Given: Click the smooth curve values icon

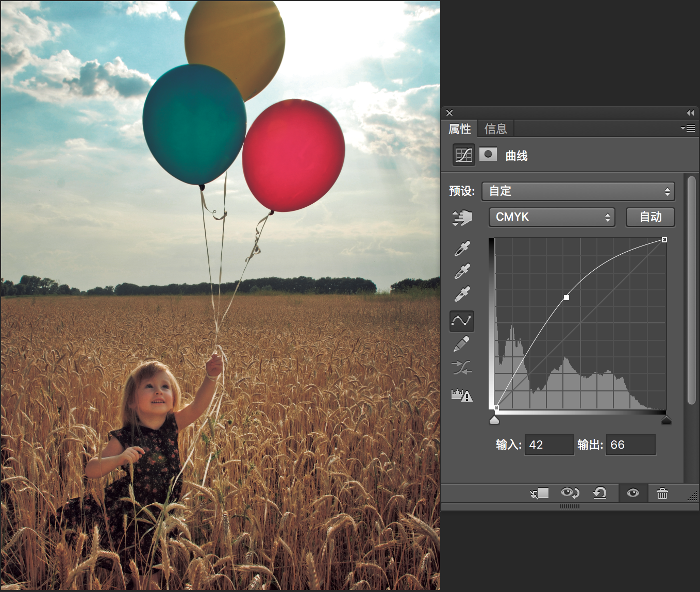Looking at the screenshot, I should coord(462,368).
